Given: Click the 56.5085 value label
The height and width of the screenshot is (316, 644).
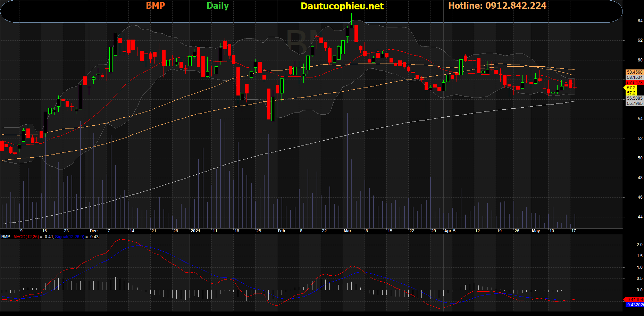Looking at the screenshot, I should click(x=635, y=98).
